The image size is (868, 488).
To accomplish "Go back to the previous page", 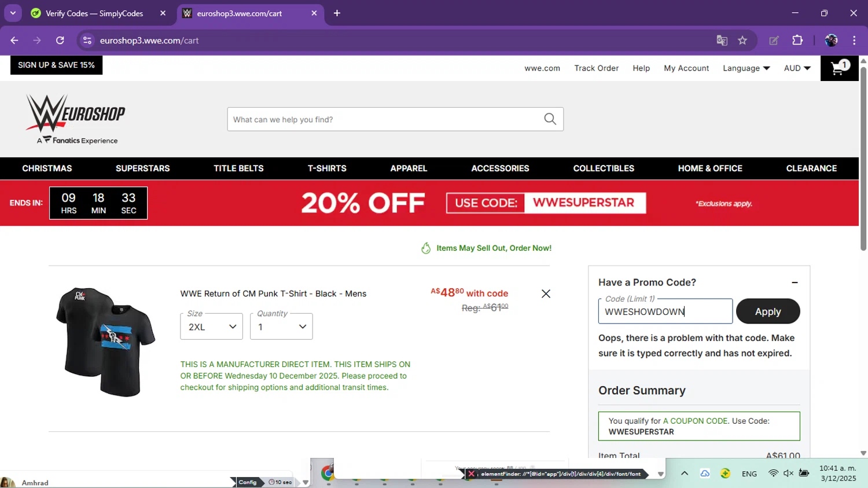I will 14,41.
